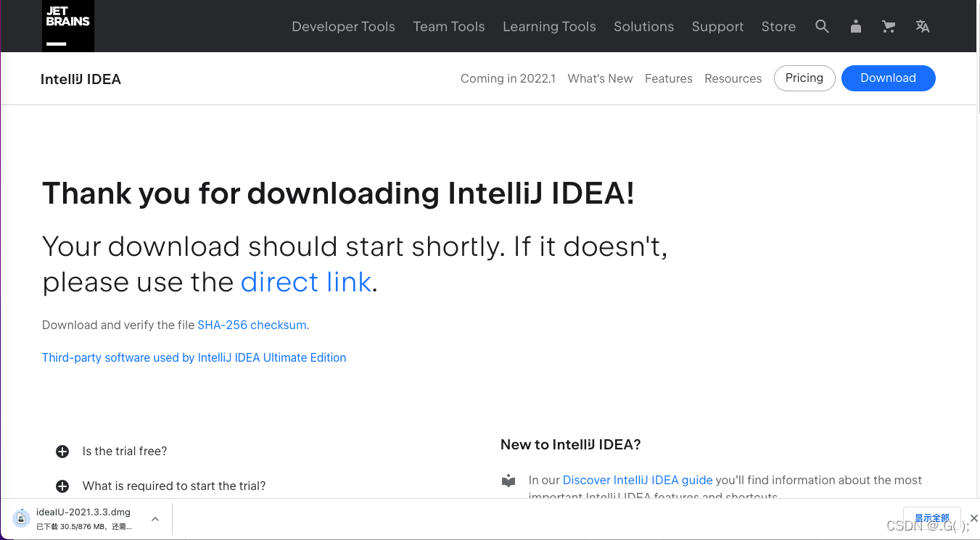Open the Team Tools menu
This screenshot has width=980, height=540.
[x=449, y=27]
